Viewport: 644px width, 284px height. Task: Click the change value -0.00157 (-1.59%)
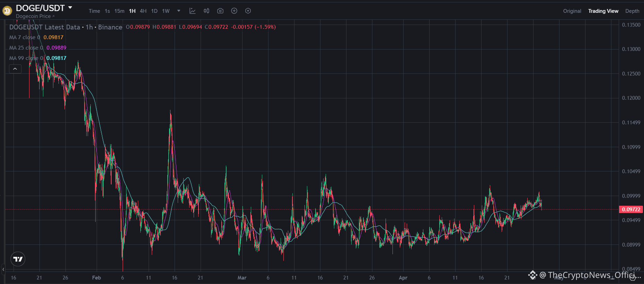[254, 27]
